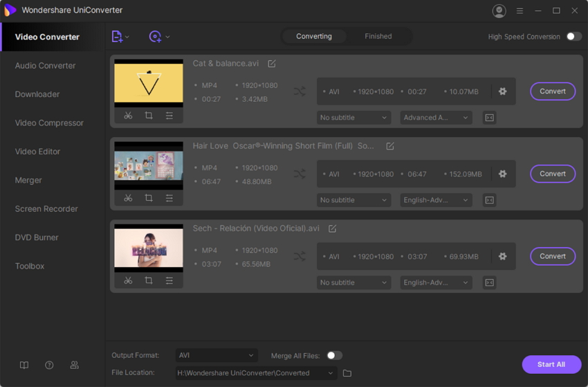Open the user account icon

499,11
